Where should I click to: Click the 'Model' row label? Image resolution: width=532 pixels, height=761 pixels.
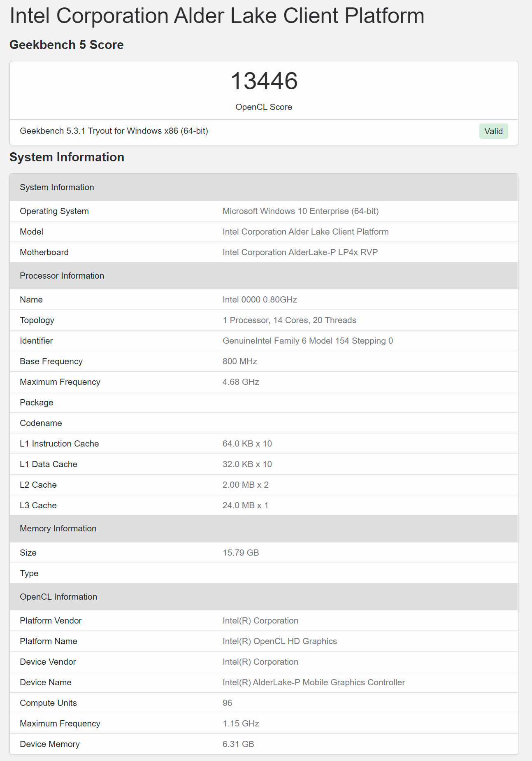32,232
